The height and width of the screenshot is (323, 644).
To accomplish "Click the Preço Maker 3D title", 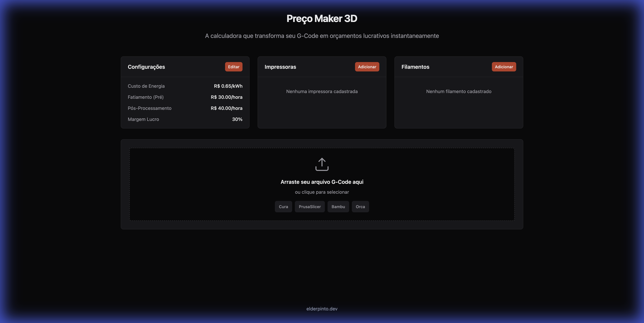I will point(322,18).
